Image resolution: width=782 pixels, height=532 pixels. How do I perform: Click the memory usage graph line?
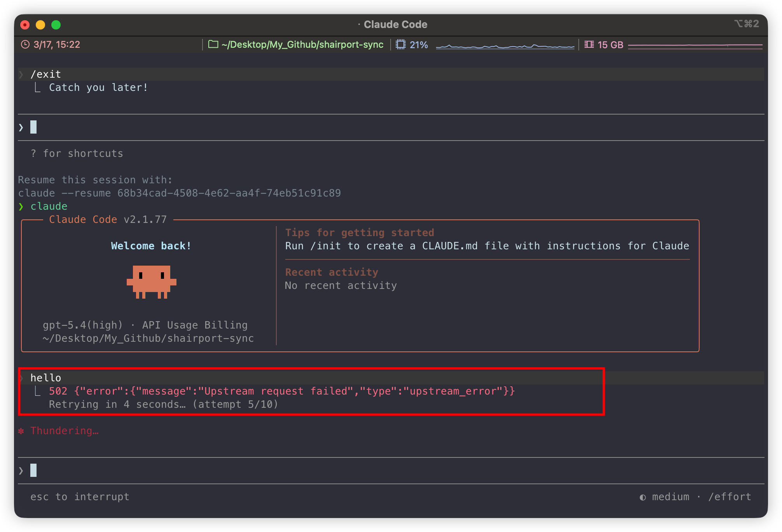coord(695,46)
